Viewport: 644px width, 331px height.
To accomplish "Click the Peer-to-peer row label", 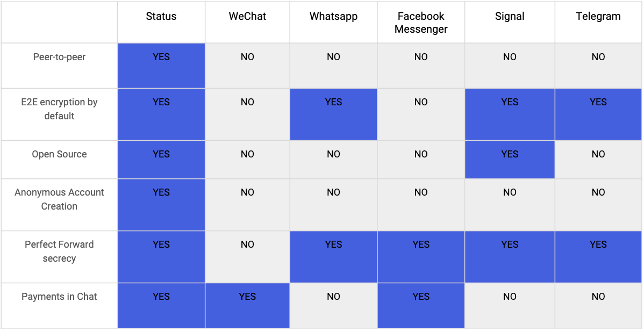I will tap(59, 57).
